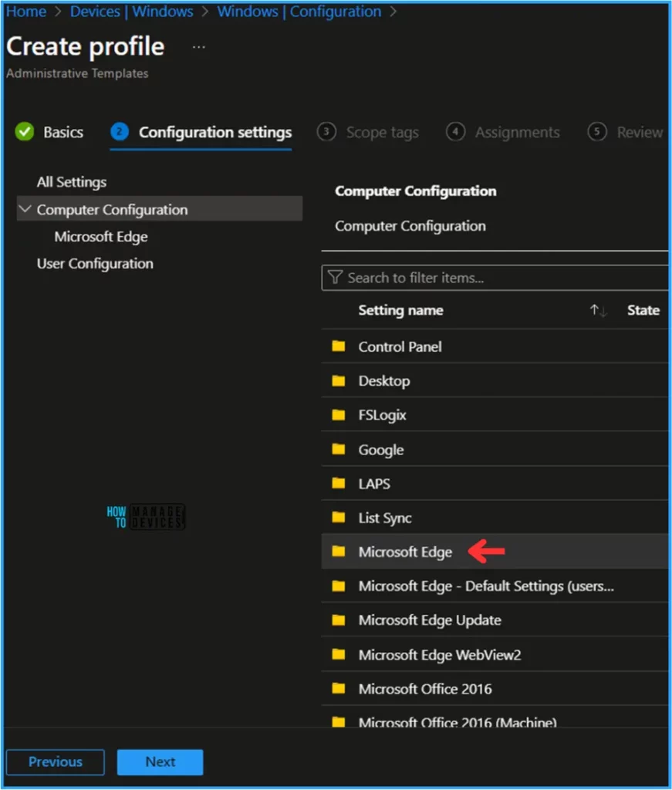672x790 pixels.
Task: Select Microsoft Edge under Computer Configuration tree
Action: point(101,236)
